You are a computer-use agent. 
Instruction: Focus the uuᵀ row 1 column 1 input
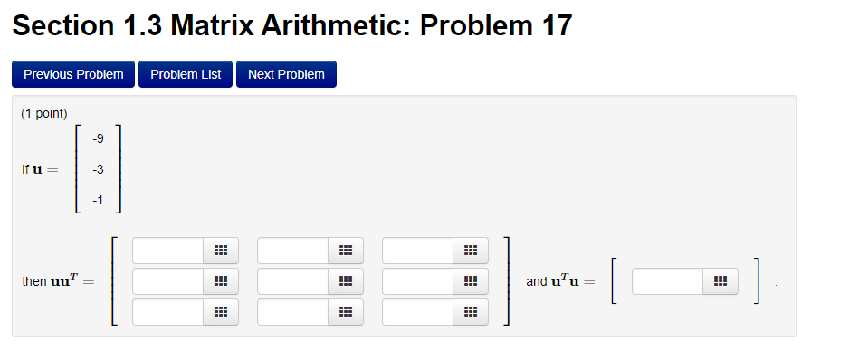pyautogui.click(x=168, y=251)
